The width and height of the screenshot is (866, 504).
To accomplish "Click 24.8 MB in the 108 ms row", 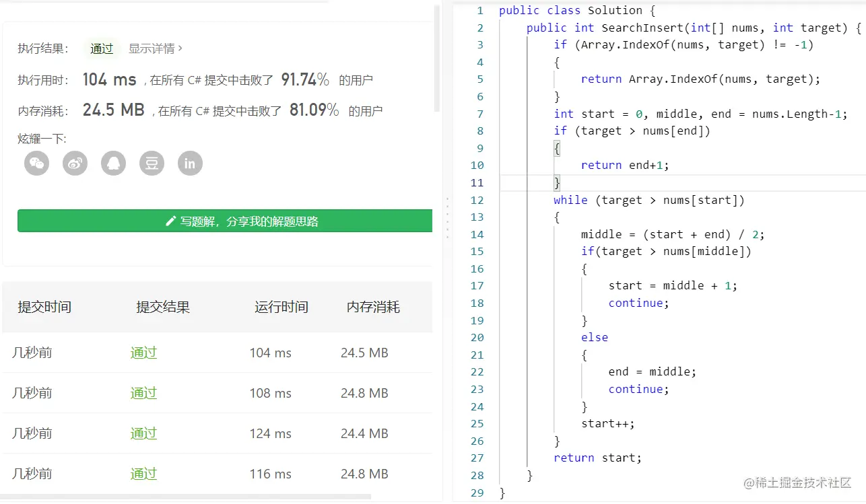I will pos(364,393).
